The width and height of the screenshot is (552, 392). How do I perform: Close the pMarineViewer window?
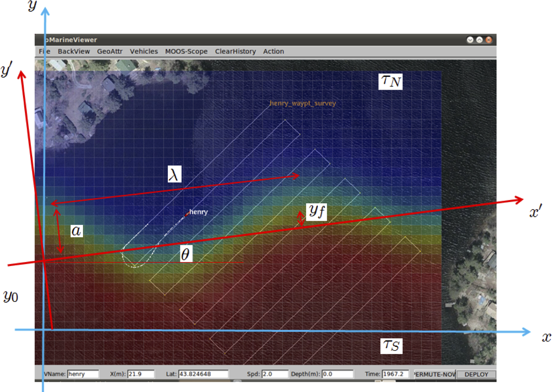pyautogui.click(x=489, y=40)
